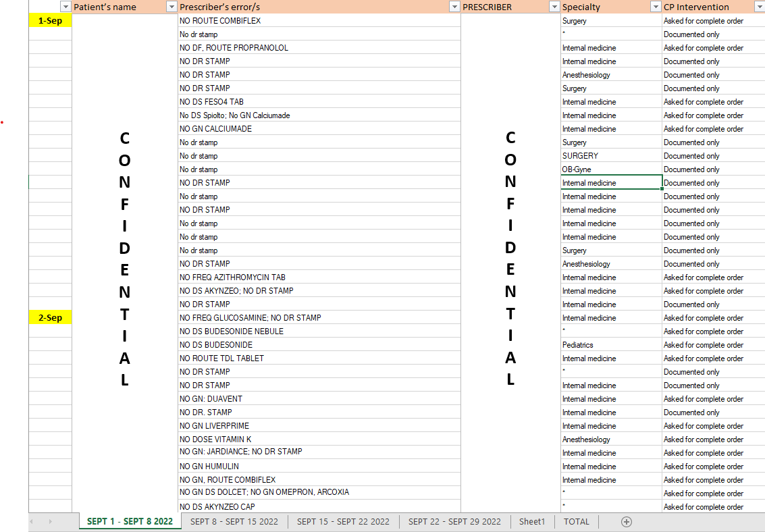This screenshot has width=765, height=532.
Task: Click the NO DOSE VITAMIN K cell
Action: pyautogui.click(x=319, y=440)
